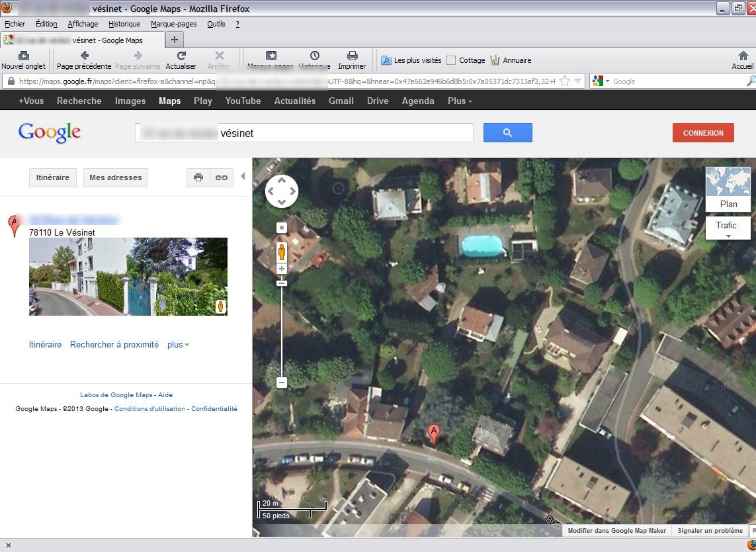The height and width of the screenshot is (552, 756).
Task: Zoom in on the map
Action: point(282,269)
